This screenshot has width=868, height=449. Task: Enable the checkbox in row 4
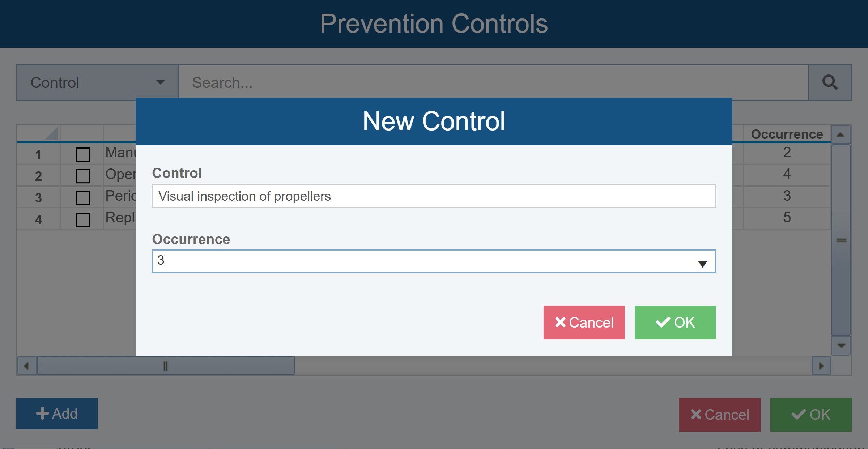[x=83, y=219]
